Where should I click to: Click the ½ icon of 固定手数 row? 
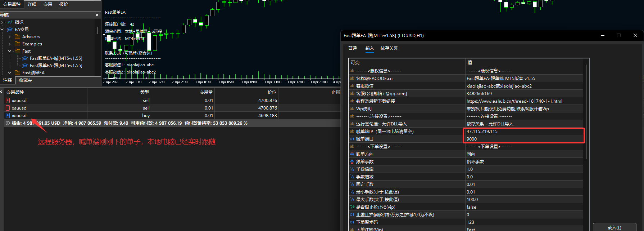tap(352, 185)
